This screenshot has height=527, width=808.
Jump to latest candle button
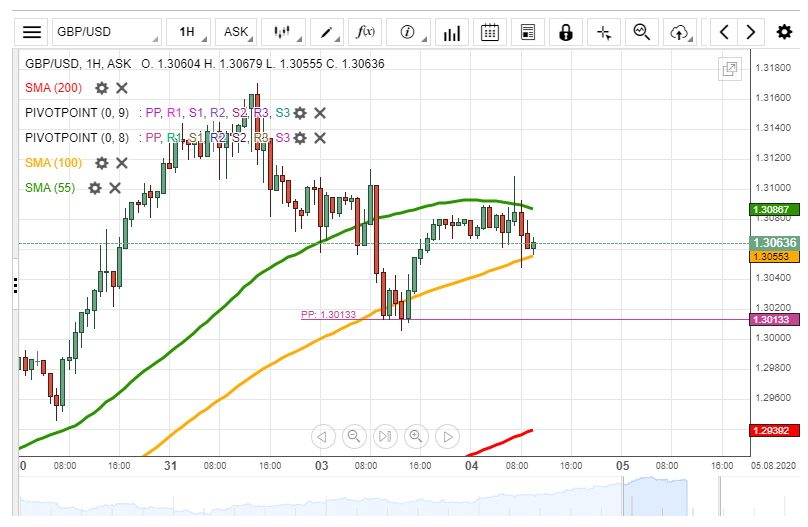click(x=385, y=437)
